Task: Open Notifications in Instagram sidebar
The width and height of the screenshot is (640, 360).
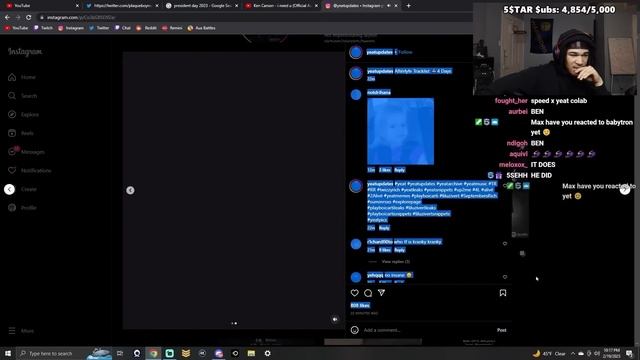Action: point(29,171)
